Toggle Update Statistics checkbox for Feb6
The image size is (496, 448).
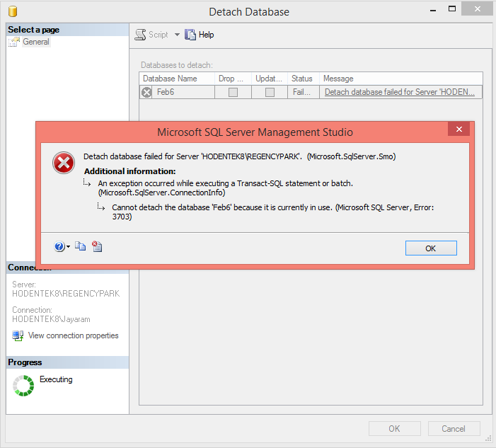270,92
